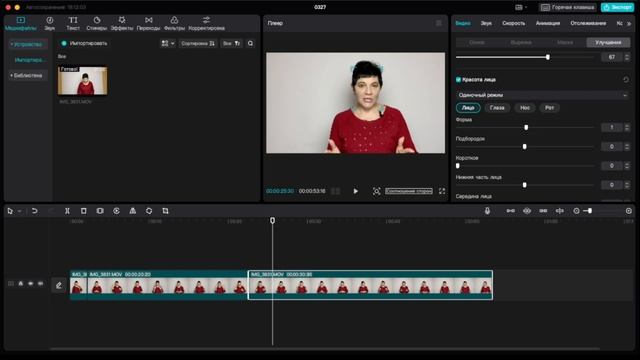Select the Рот mouth category pill

coord(549,108)
